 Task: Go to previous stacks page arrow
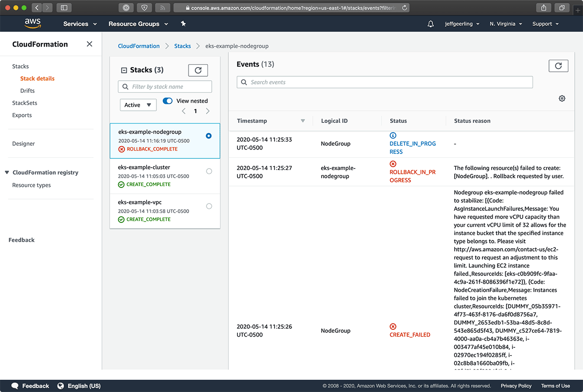click(184, 111)
